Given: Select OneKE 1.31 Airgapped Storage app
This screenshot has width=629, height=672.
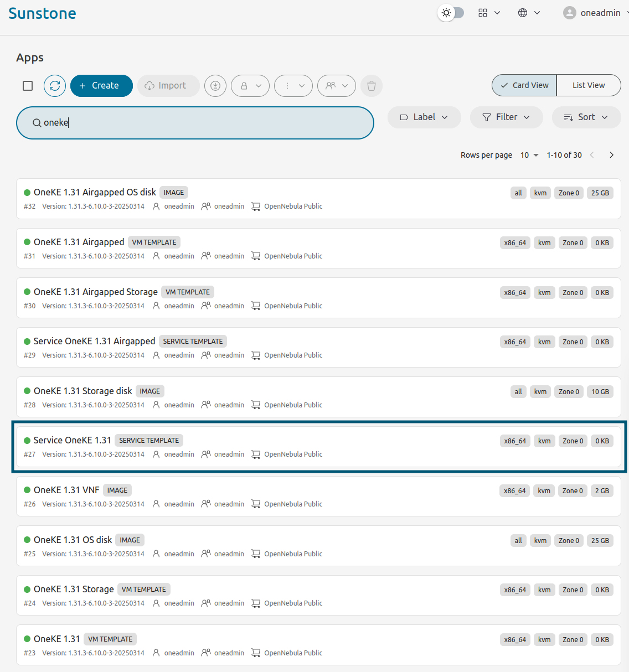Looking at the screenshot, I should pos(318,298).
